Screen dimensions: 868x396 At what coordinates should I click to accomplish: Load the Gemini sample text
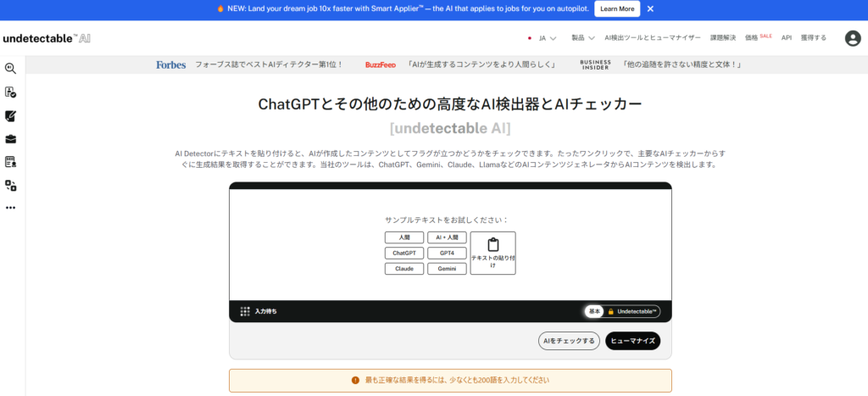pos(448,269)
